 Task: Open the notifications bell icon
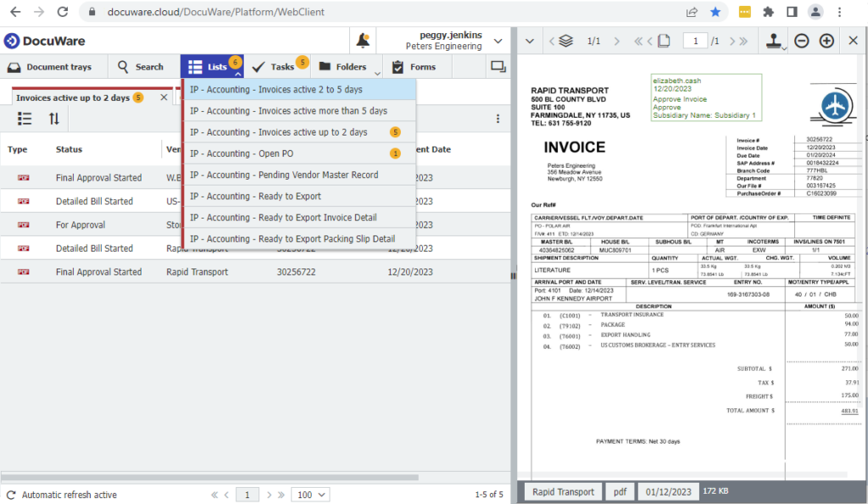click(363, 41)
